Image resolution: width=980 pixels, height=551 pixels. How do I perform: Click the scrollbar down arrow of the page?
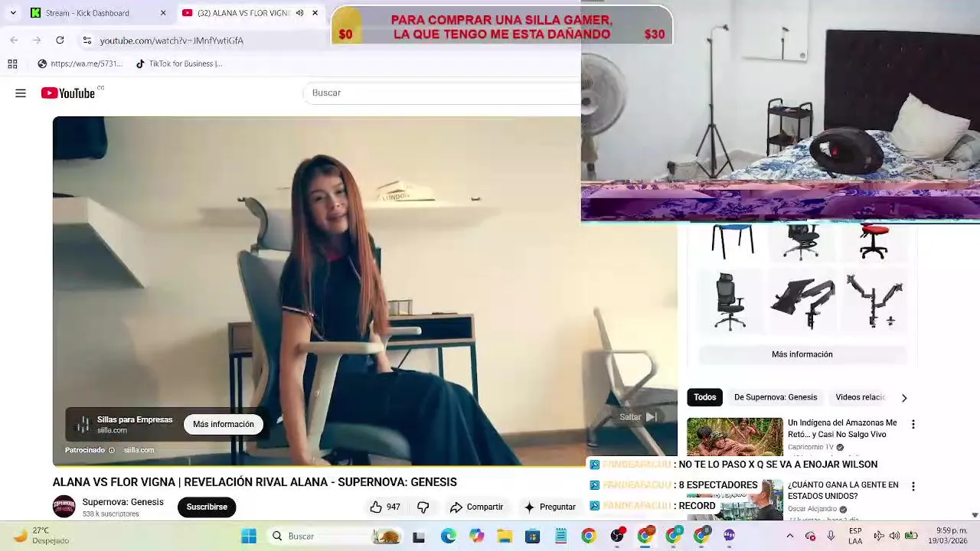(x=975, y=515)
